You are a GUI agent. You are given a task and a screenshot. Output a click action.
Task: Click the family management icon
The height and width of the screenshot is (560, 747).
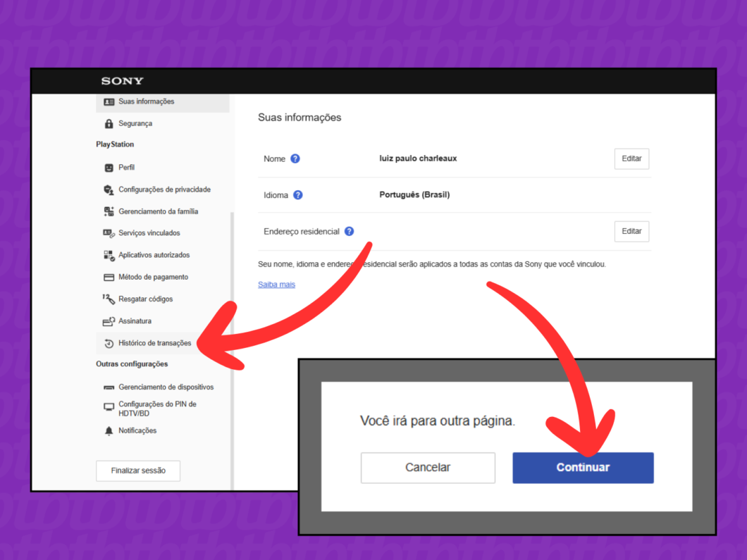[109, 211]
